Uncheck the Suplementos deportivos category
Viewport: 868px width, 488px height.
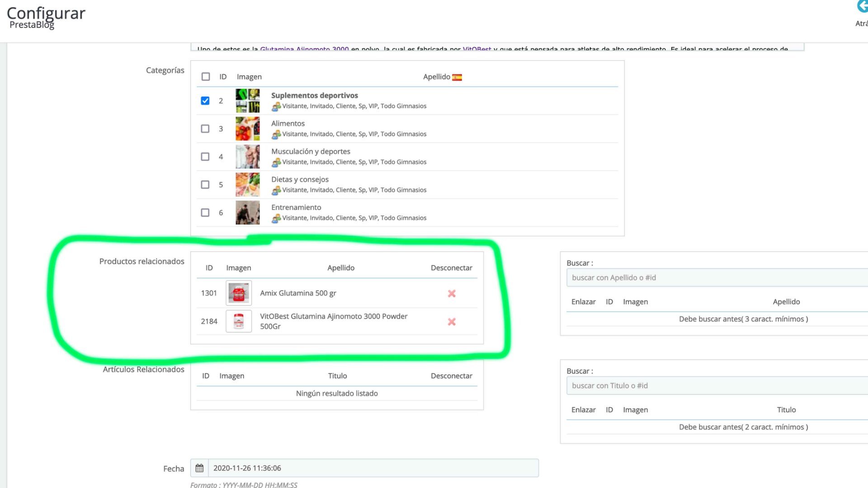click(205, 101)
